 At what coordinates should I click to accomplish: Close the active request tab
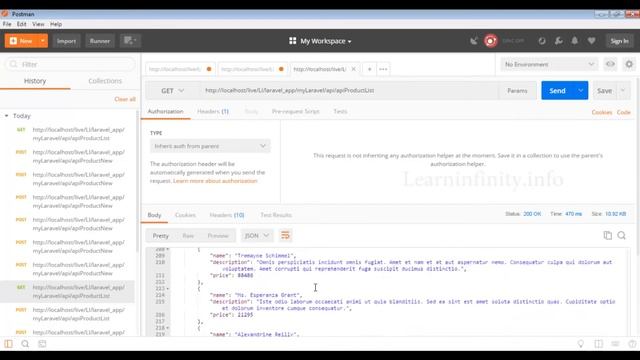pos(353,69)
